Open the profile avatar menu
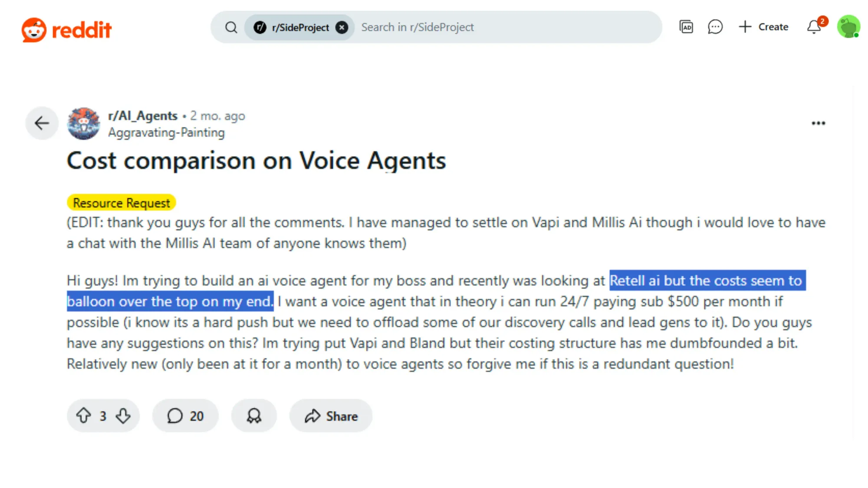 [848, 27]
